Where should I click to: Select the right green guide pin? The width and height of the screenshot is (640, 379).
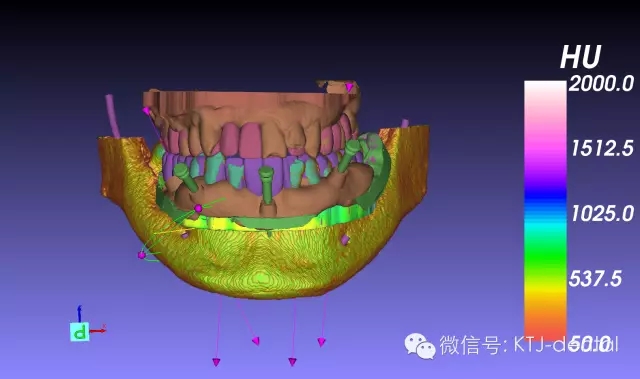pyautogui.click(x=349, y=155)
